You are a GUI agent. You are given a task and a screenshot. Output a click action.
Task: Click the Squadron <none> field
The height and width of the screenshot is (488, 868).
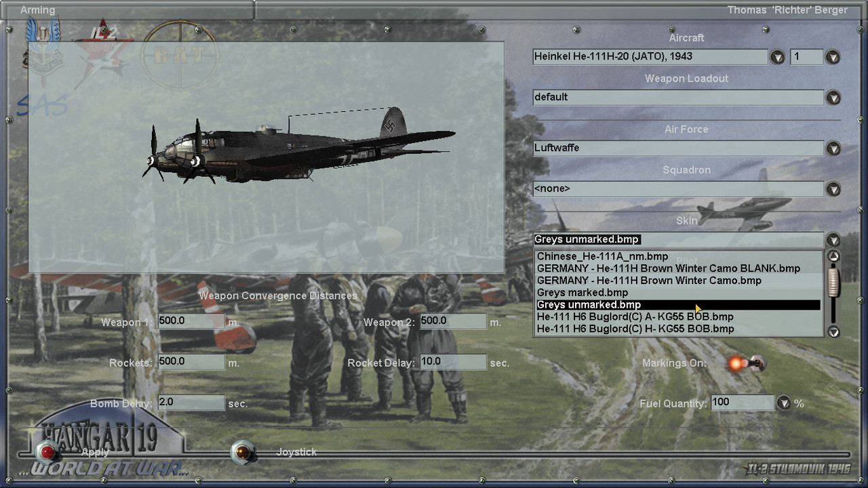point(678,189)
